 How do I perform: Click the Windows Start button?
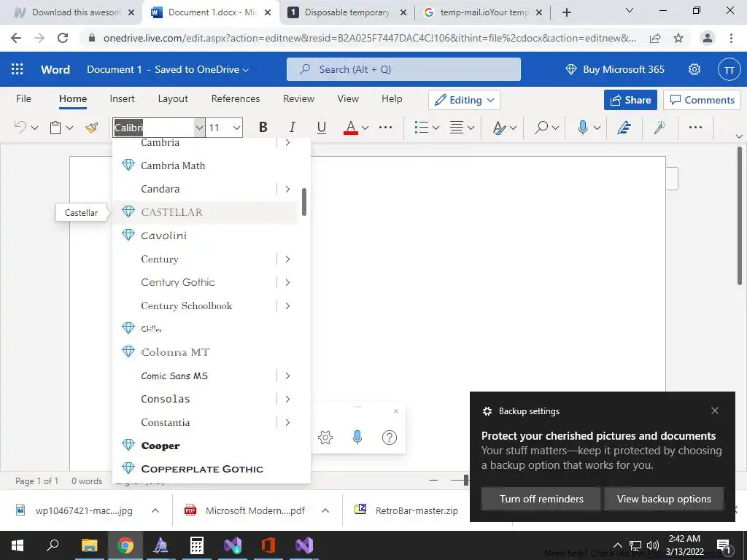(18, 545)
